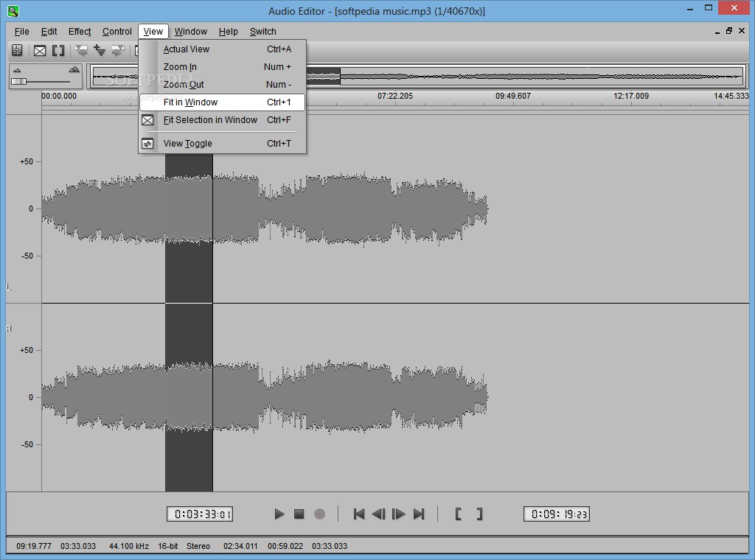Screen dimensions: 755x560
Task: Minimize the inner document window
Action: (717, 31)
